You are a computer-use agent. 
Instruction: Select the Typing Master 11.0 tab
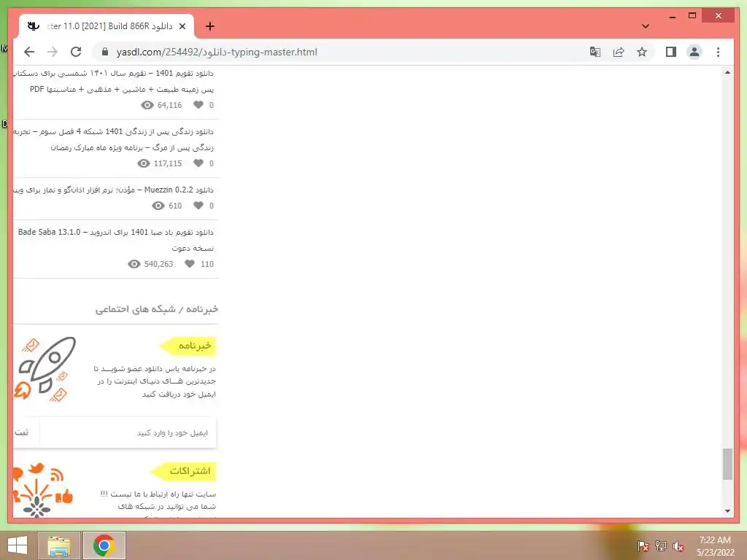coord(107,26)
